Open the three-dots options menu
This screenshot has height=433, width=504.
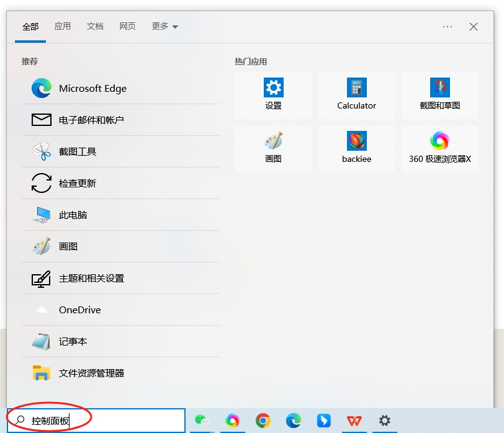point(448,27)
